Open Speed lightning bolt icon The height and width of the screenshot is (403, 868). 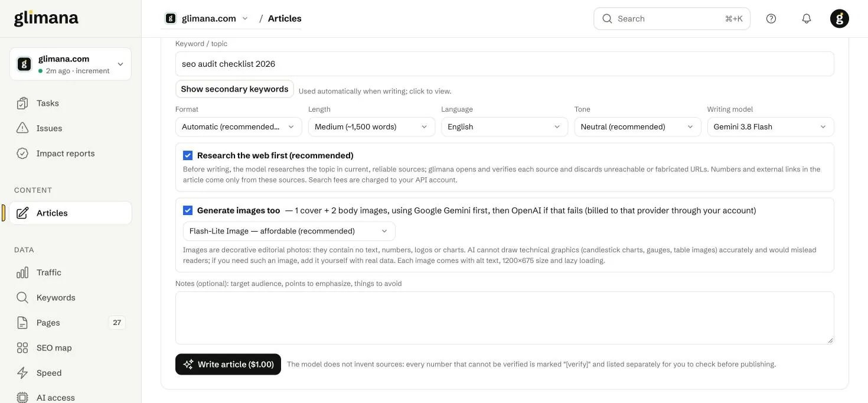tap(22, 373)
